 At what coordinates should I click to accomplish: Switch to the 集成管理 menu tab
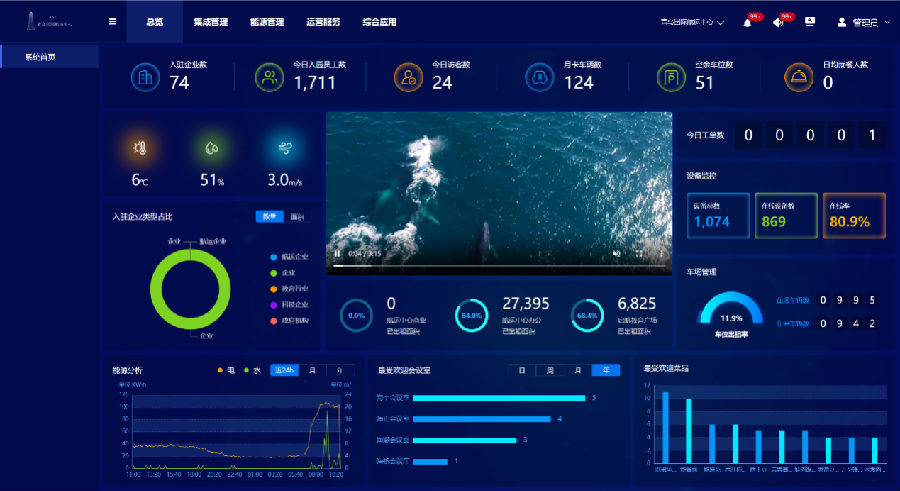tap(210, 21)
